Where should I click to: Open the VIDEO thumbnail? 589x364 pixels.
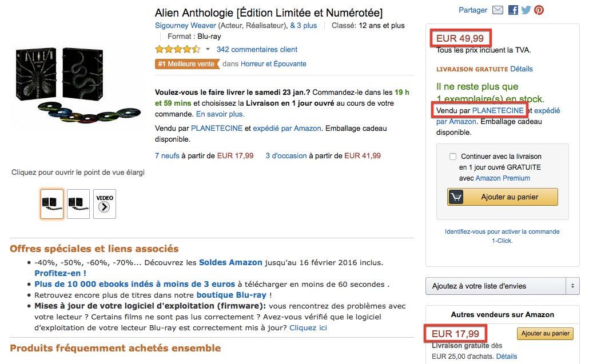(x=105, y=204)
